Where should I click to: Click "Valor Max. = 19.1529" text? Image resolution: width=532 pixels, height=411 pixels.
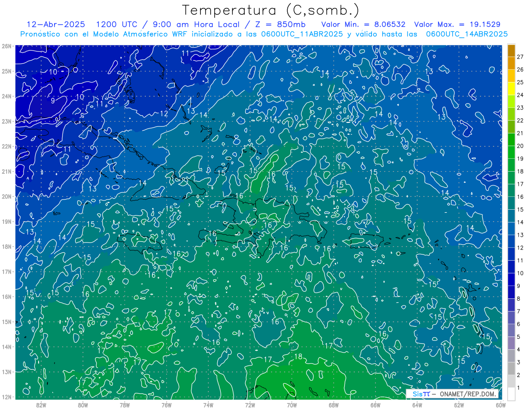[x=457, y=24]
